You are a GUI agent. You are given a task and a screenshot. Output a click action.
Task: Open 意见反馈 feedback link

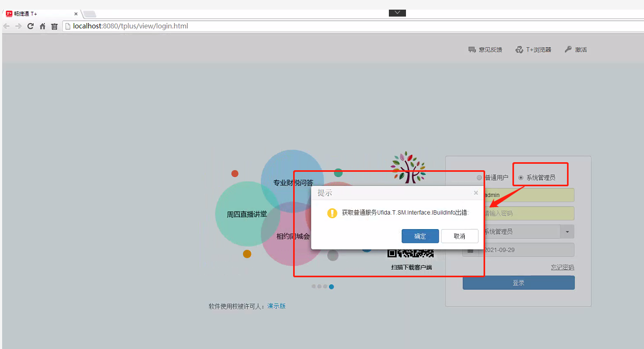click(x=485, y=50)
